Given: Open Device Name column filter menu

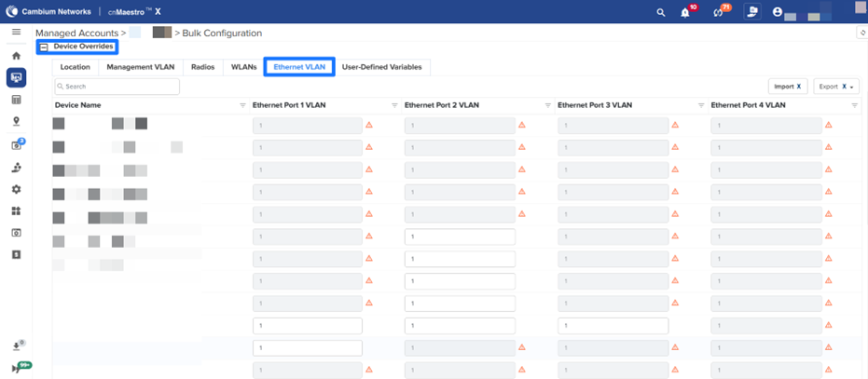Looking at the screenshot, I should (242, 105).
